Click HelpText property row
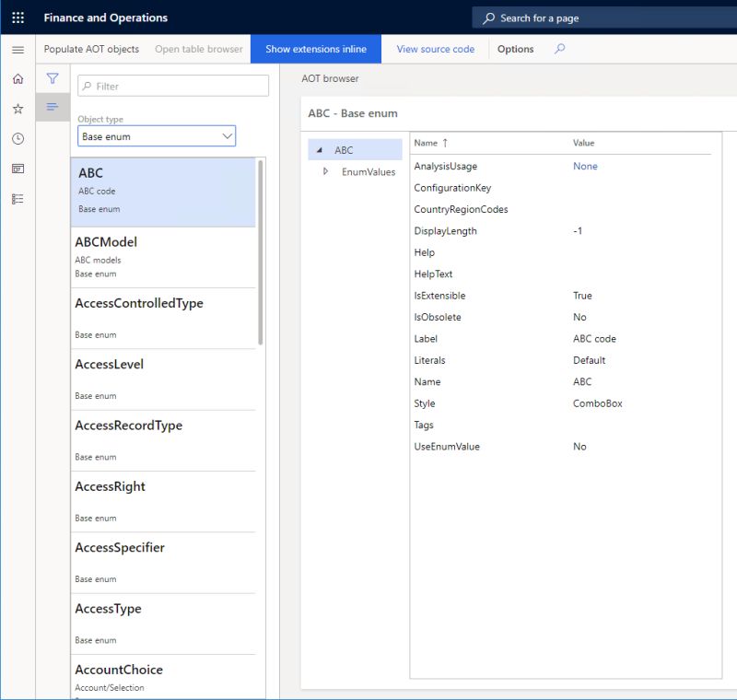The image size is (737, 700). [x=562, y=274]
